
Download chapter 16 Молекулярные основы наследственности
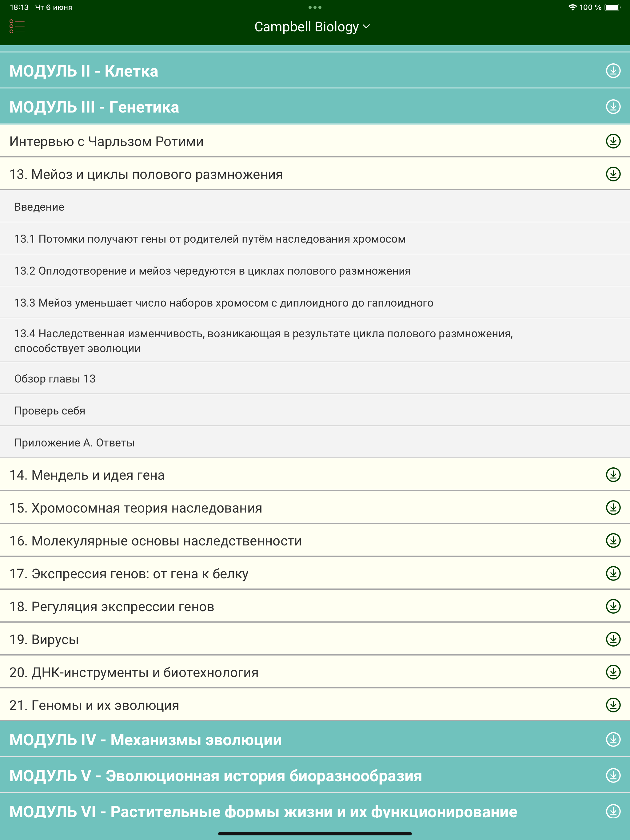pyautogui.click(x=613, y=541)
